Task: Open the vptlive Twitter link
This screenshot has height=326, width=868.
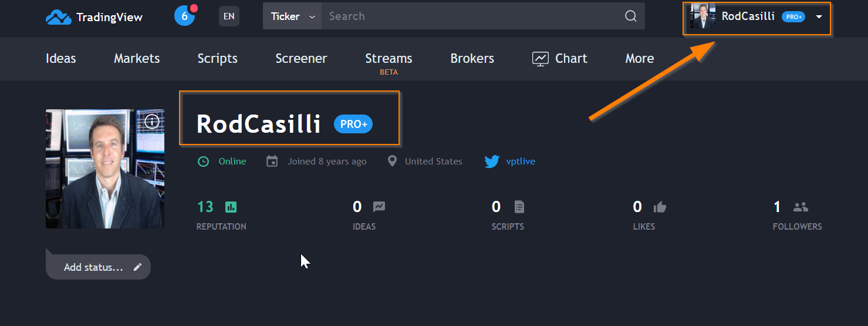Action: coord(521,162)
